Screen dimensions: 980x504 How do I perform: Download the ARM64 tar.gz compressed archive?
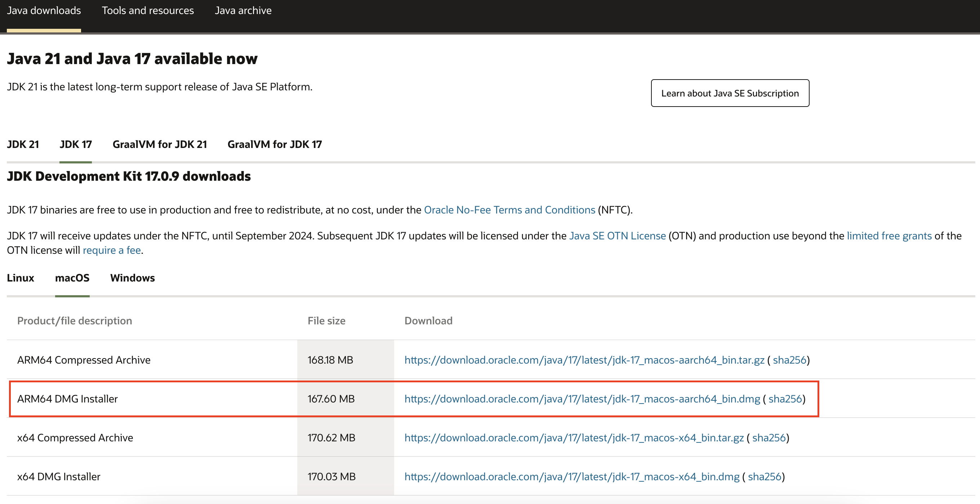click(x=584, y=360)
